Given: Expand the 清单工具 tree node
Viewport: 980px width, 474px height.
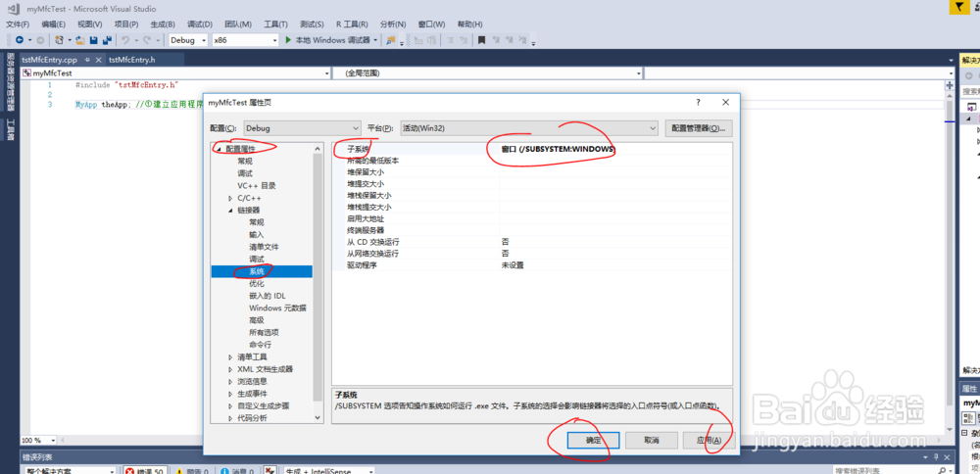Looking at the screenshot, I should 230,357.
